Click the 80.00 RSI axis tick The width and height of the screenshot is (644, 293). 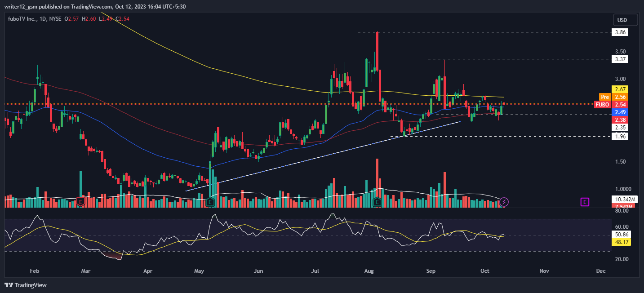pos(622,210)
